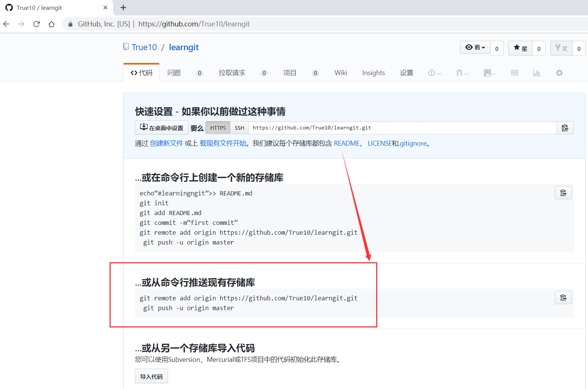Select the HTTPS protocol toggle

pos(218,128)
